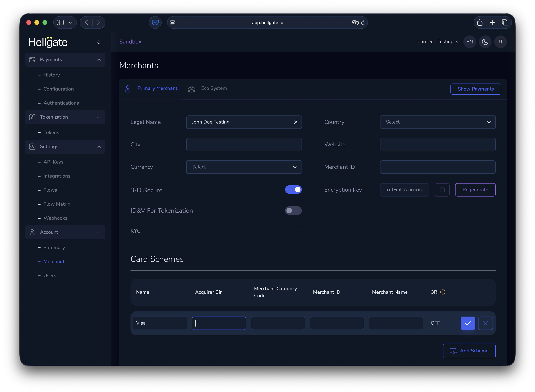This screenshot has width=535, height=392.
Task: Collapse the sidebar with double-chevron icon
Action: [x=99, y=42]
